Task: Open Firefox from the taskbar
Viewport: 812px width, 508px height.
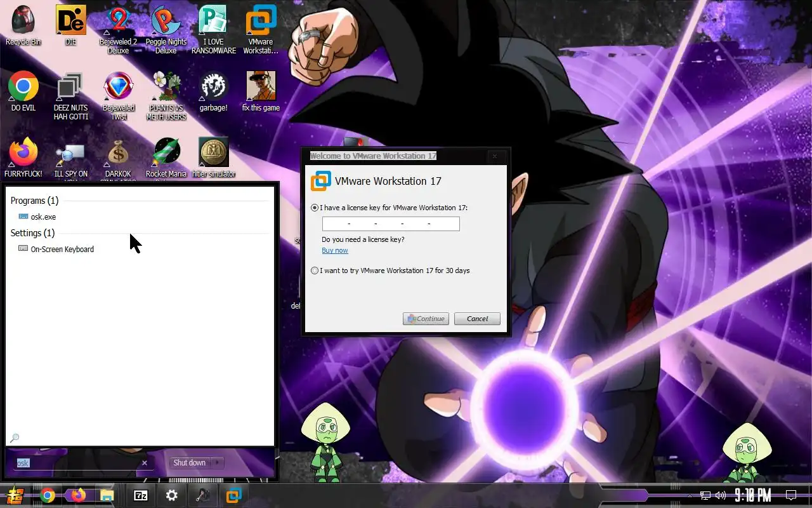Action: point(78,495)
